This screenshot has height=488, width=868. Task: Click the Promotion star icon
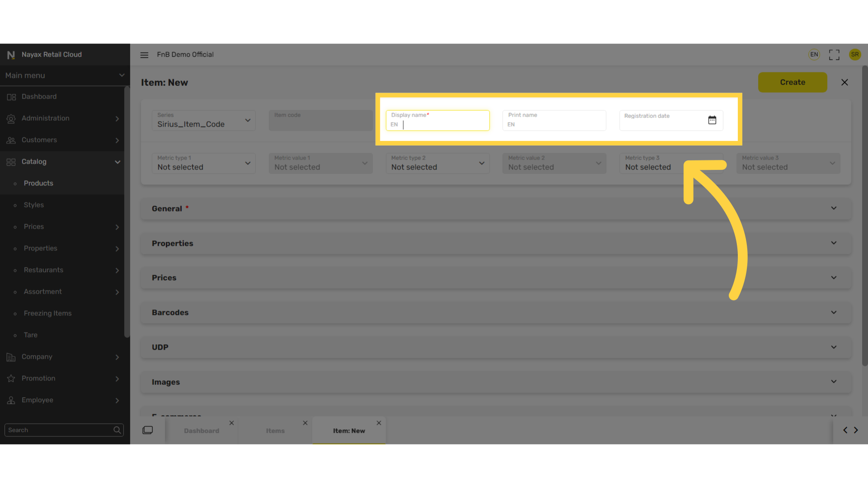(x=11, y=379)
